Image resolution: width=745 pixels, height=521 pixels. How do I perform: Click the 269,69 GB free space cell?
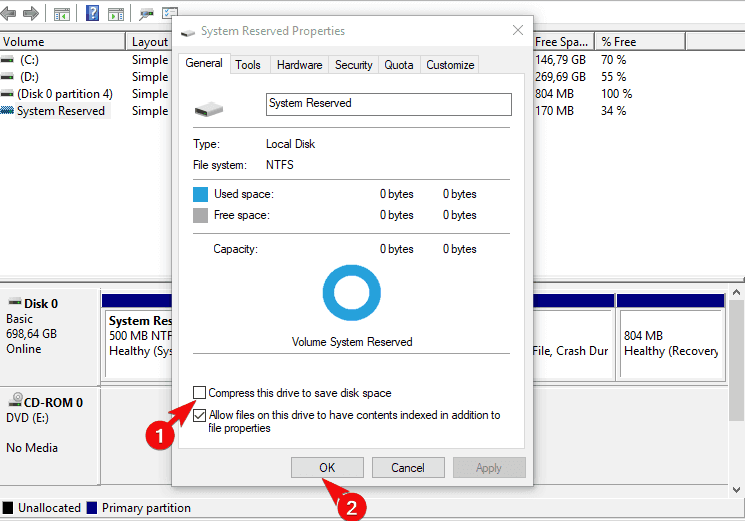tap(561, 77)
